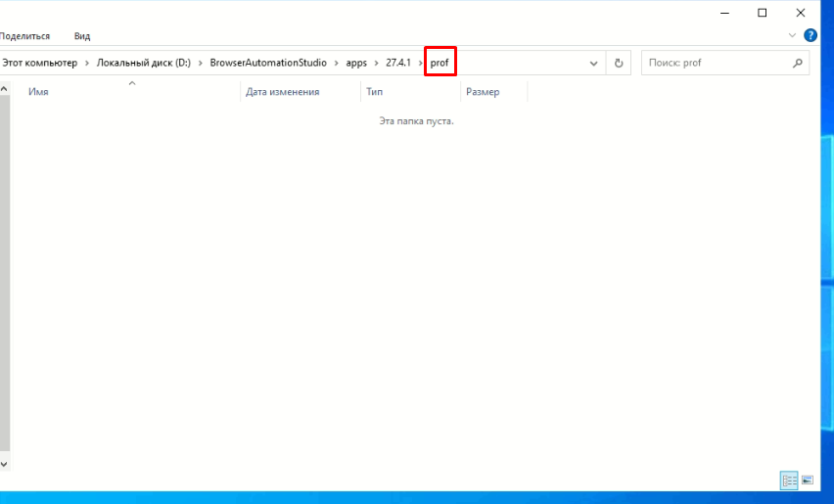Switch to details list view icon
Image resolution: width=834 pixels, height=504 pixels.
(x=788, y=481)
